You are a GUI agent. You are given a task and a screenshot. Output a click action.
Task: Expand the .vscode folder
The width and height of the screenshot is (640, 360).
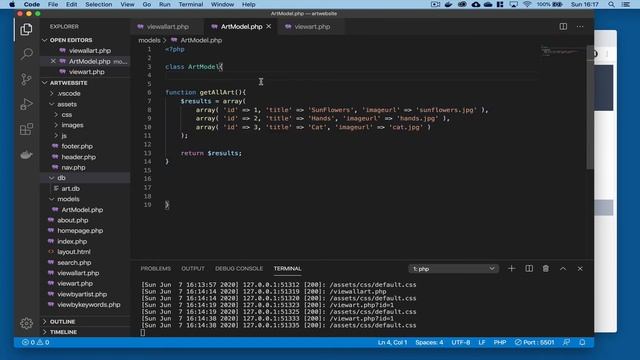tap(69, 93)
